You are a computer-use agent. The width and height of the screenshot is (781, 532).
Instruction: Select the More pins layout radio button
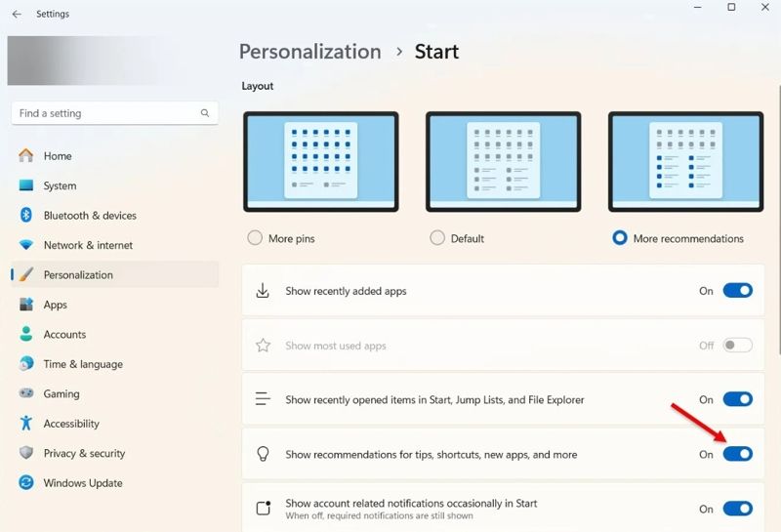[255, 238]
